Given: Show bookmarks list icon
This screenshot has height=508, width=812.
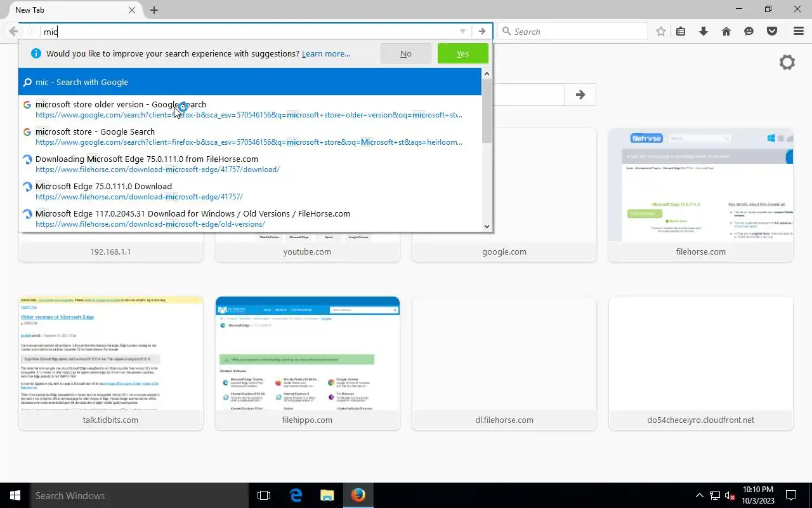Looking at the screenshot, I should click(681, 31).
